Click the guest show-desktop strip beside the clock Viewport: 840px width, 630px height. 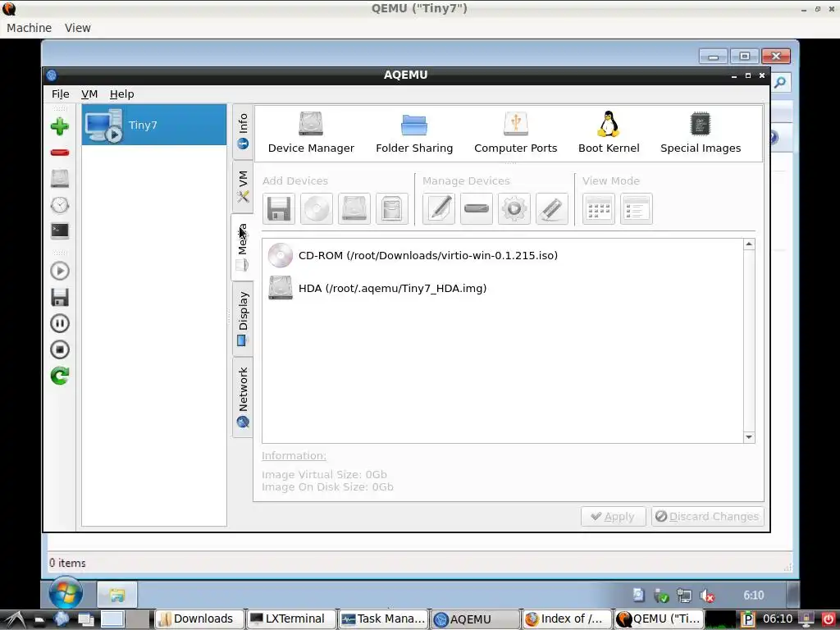pyautogui.click(x=794, y=595)
